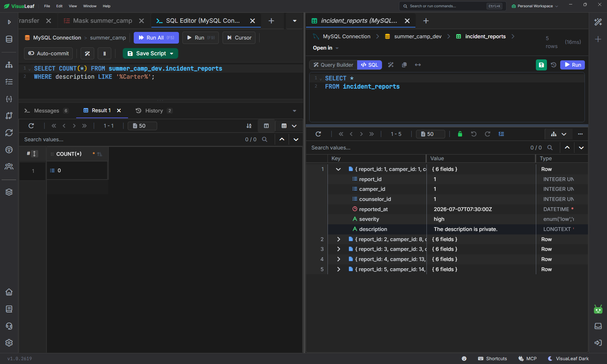
Task: Toggle the Auto-commit switch
Action: tap(48, 53)
